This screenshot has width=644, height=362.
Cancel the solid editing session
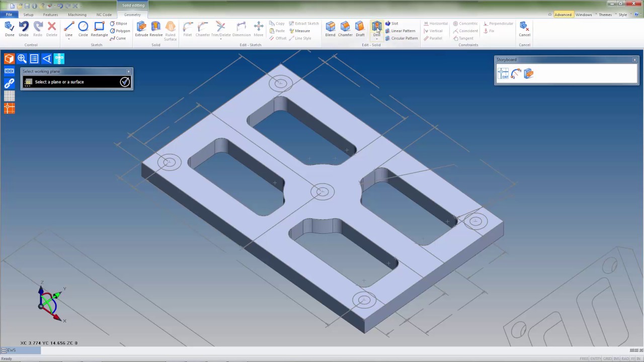[x=524, y=29]
